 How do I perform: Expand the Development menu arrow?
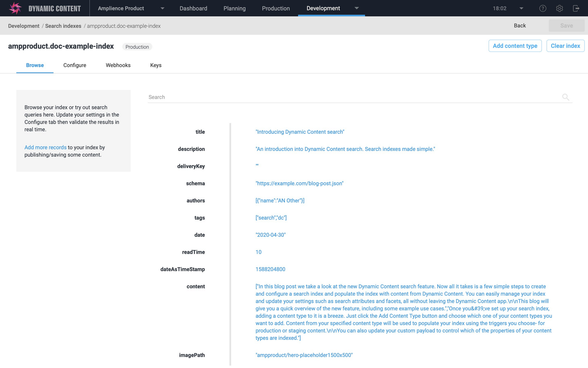pos(357,8)
